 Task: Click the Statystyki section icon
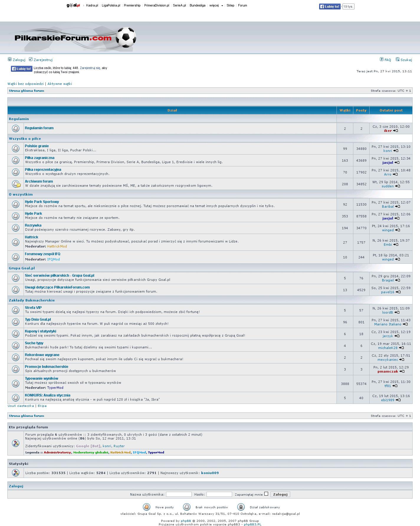(x=16, y=473)
